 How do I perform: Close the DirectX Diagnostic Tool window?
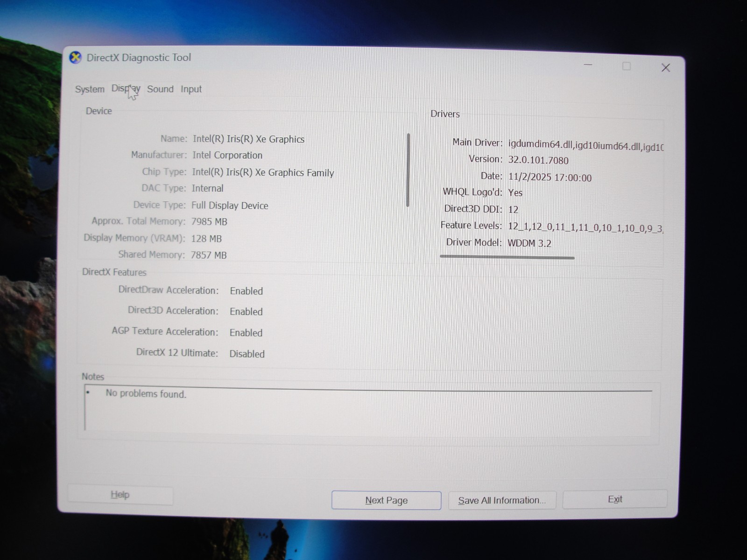coord(666,68)
